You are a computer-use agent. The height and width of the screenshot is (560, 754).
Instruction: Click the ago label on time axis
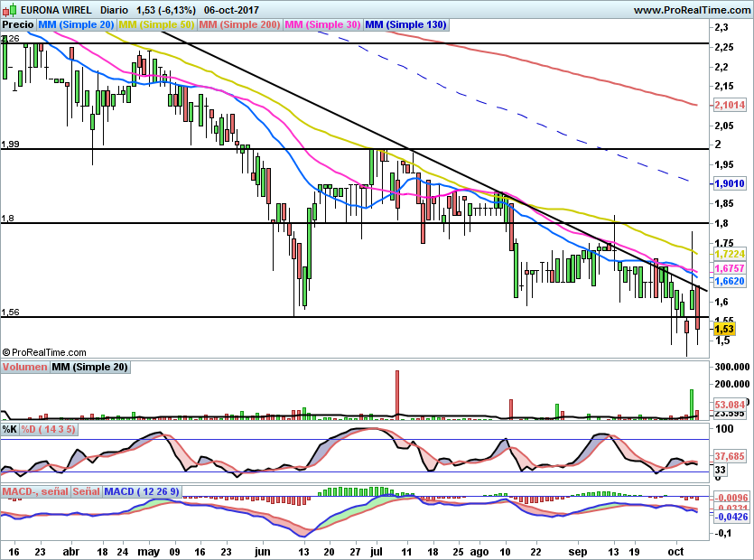[x=479, y=552]
